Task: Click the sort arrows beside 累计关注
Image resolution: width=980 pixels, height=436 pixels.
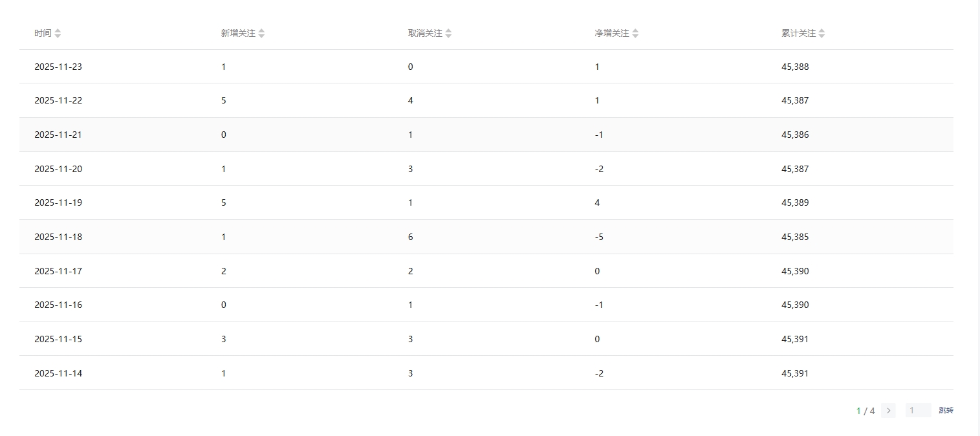Action: pos(822,34)
